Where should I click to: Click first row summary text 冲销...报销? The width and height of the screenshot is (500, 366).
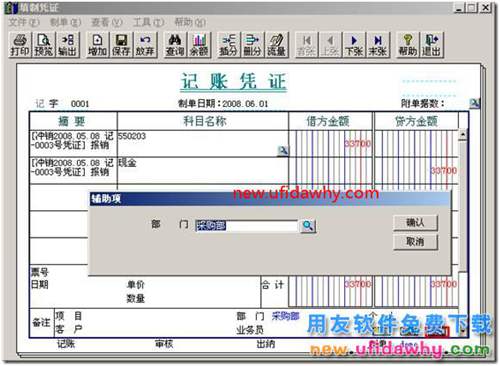click(72, 140)
